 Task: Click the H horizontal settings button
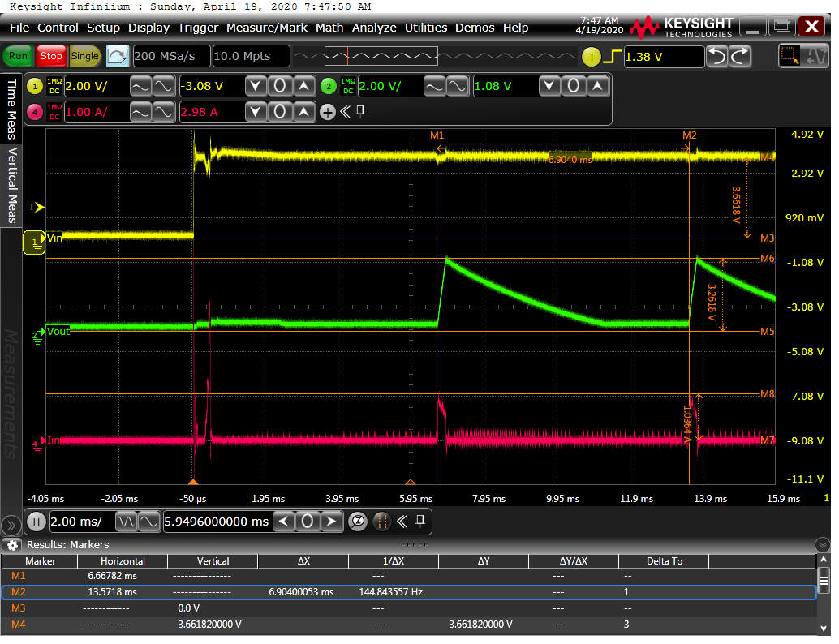pos(37,521)
